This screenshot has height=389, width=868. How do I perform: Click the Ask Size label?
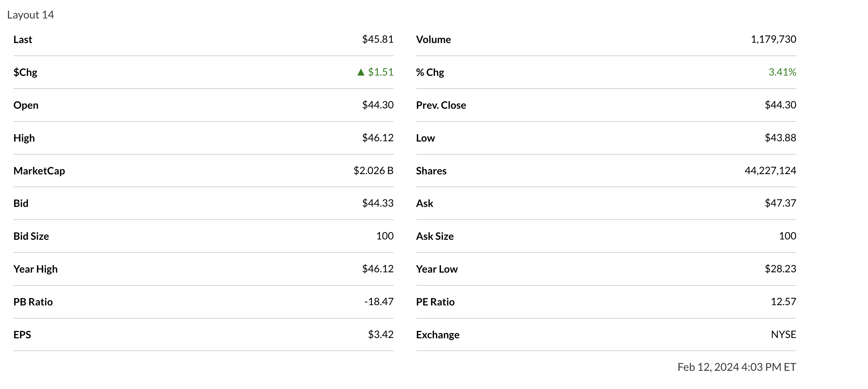coord(435,236)
